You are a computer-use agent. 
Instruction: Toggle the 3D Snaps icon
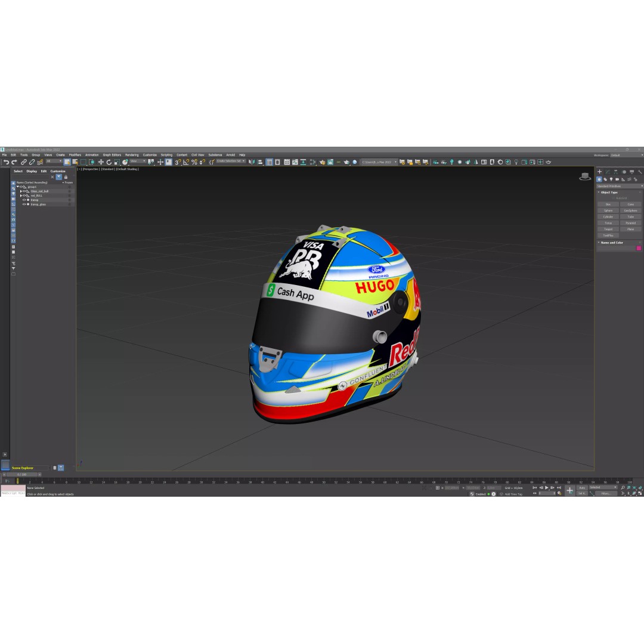click(178, 162)
